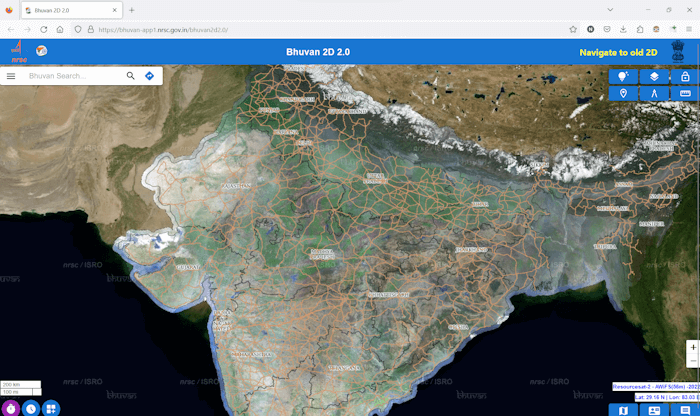The image size is (700, 416).
Task: Close the Bhuvan 2D 2.0 tab
Action: 115,10
